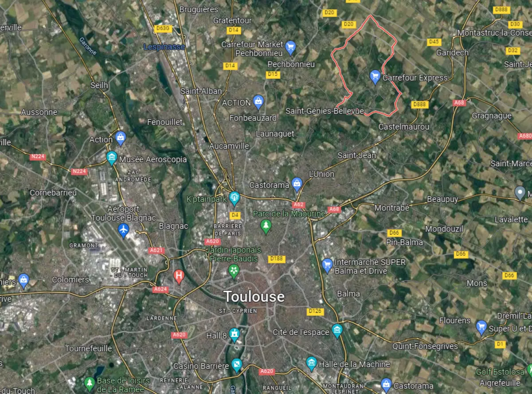532x394 pixels.
Task: Select the Carrefour Express cart icon
Action: point(375,77)
